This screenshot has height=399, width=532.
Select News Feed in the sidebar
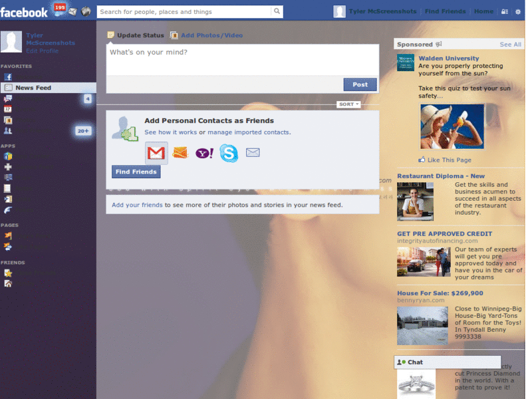33,88
